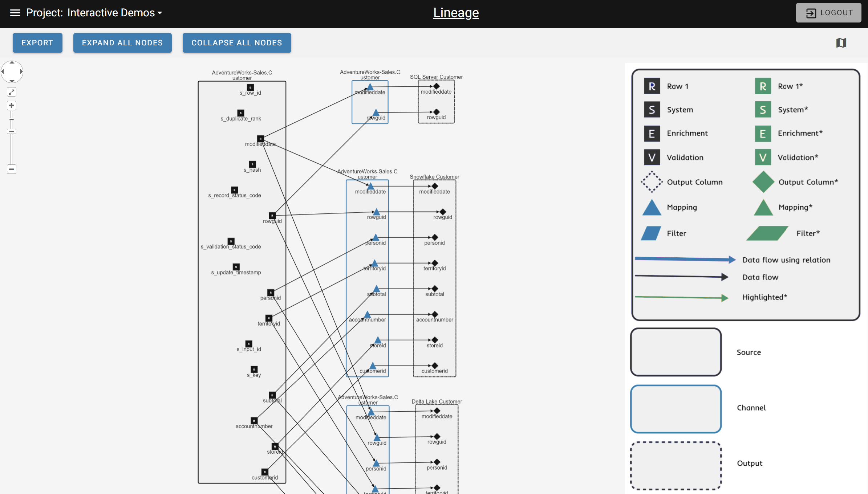The image size is (868, 494).
Task: Click the Lineage page title link
Action: 456,13
